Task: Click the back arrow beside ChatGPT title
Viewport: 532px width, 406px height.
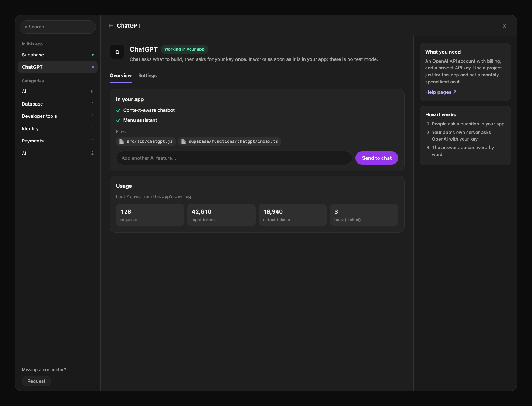Action: coord(111,26)
